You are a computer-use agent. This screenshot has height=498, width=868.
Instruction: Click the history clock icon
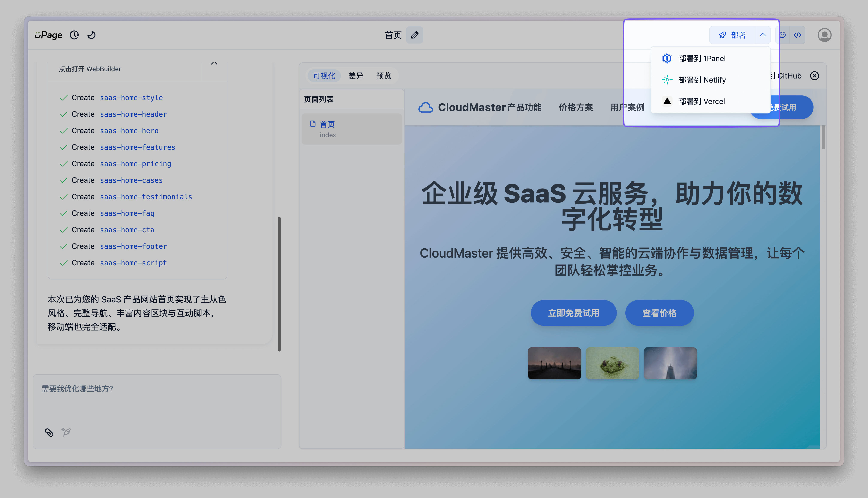click(74, 35)
